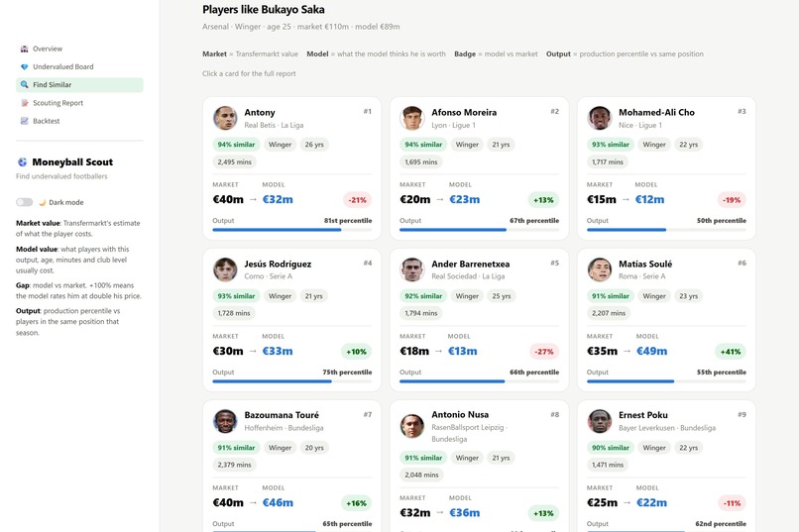
Task: Click Antonio Nusa's €36m model value
Action: pos(464,512)
